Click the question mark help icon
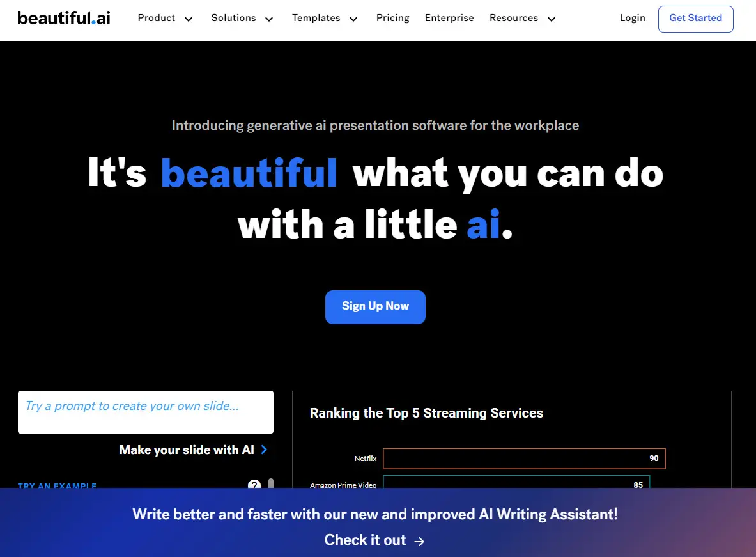The height and width of the screenshot is (557, 756). click(x=254, y=484)
